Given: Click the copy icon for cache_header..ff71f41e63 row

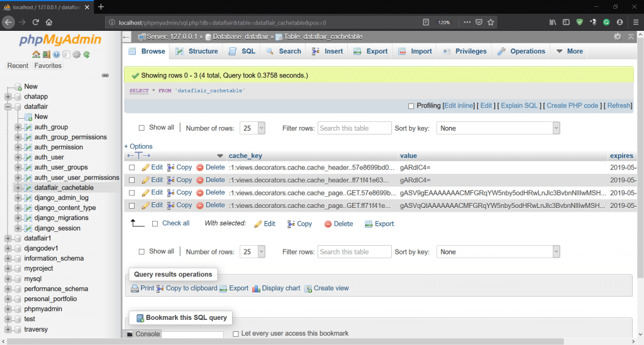Looking at the screenshot, I should coord(171,180).
